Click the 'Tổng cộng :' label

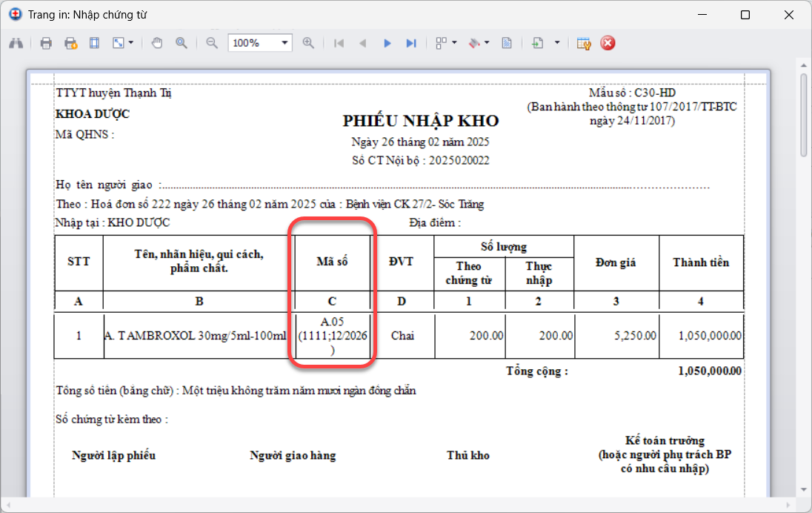click(537, 371)
